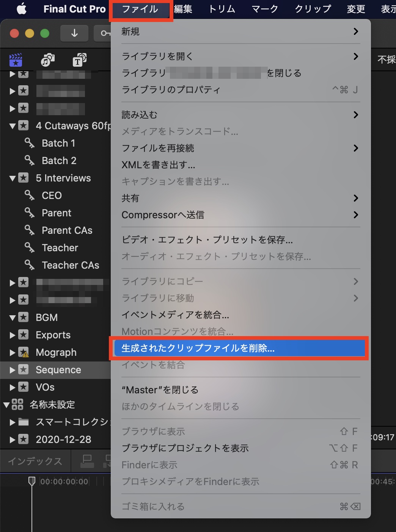Open the ファイル menu in menu bar
This screenshot has height=532, width=396.
140,9
